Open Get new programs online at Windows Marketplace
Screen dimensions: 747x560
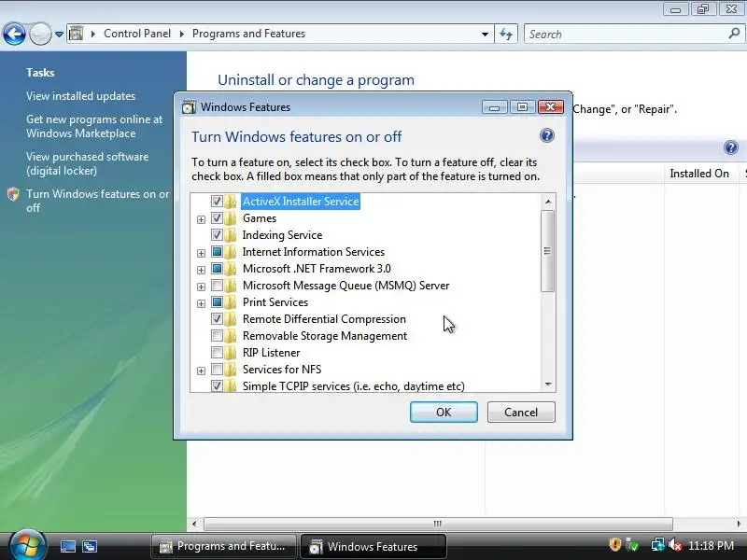tap(94, 126)
